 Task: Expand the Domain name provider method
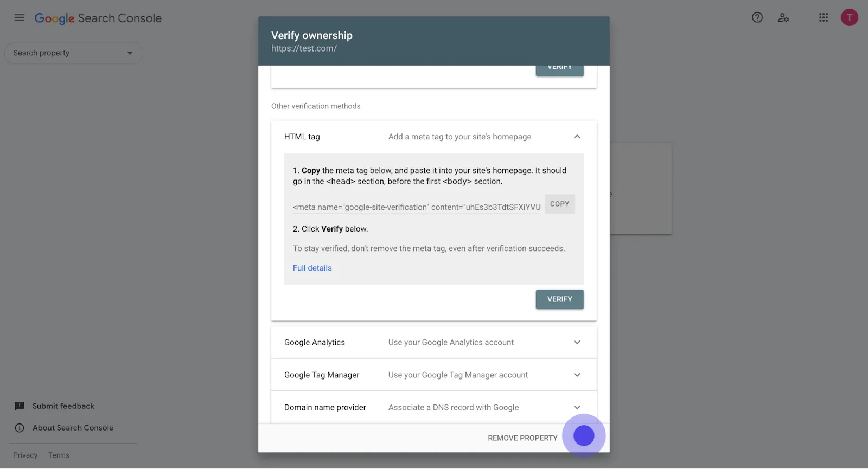coord(577,408)
